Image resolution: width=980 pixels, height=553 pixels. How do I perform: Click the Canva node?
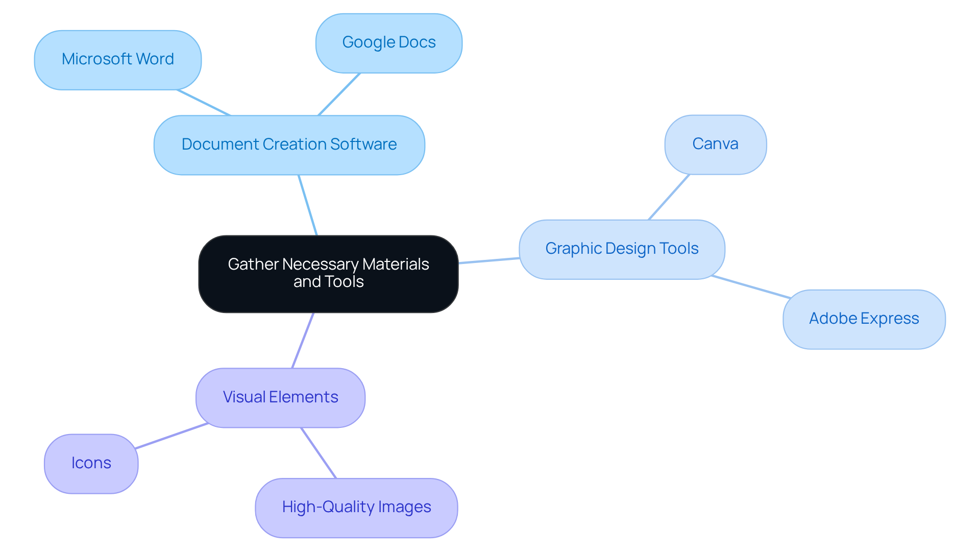715,144
